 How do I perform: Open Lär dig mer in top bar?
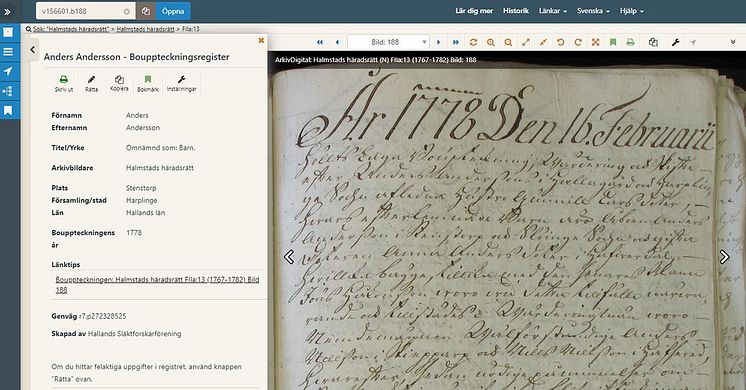474,11
